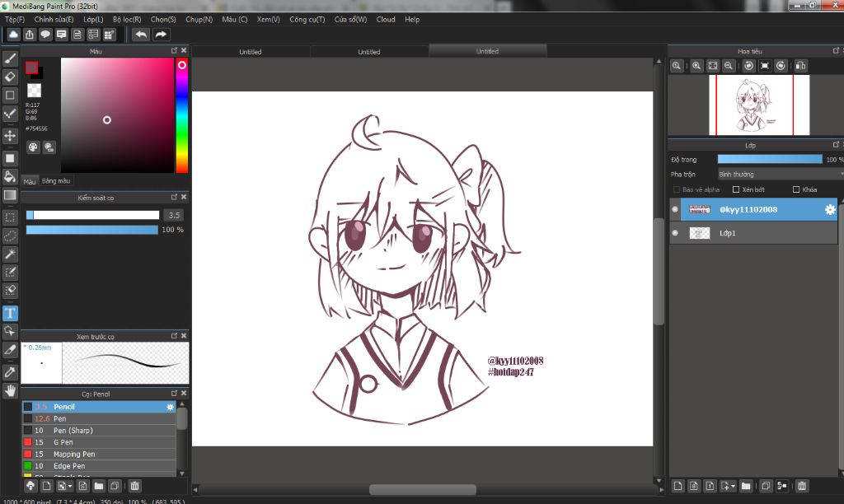Adjust the Độ trong opacity slider
Viewport: 844px width, 504px height.
pos(770,159)
